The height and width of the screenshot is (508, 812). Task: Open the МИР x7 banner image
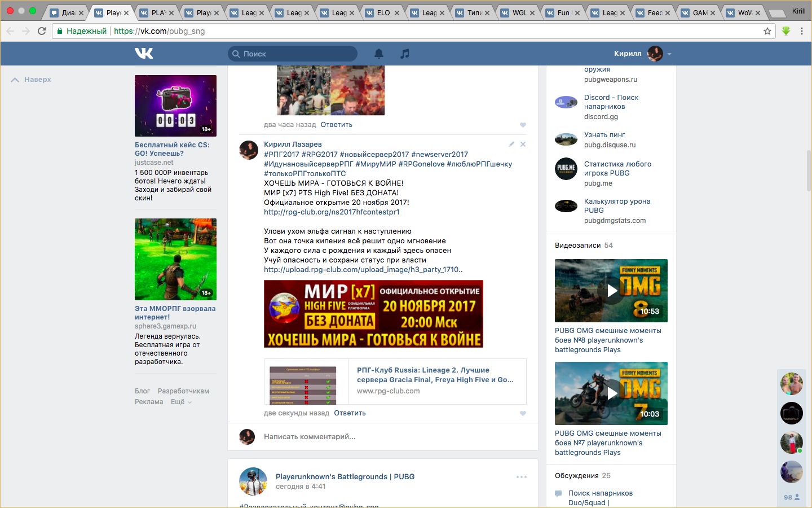pos(373,314)
